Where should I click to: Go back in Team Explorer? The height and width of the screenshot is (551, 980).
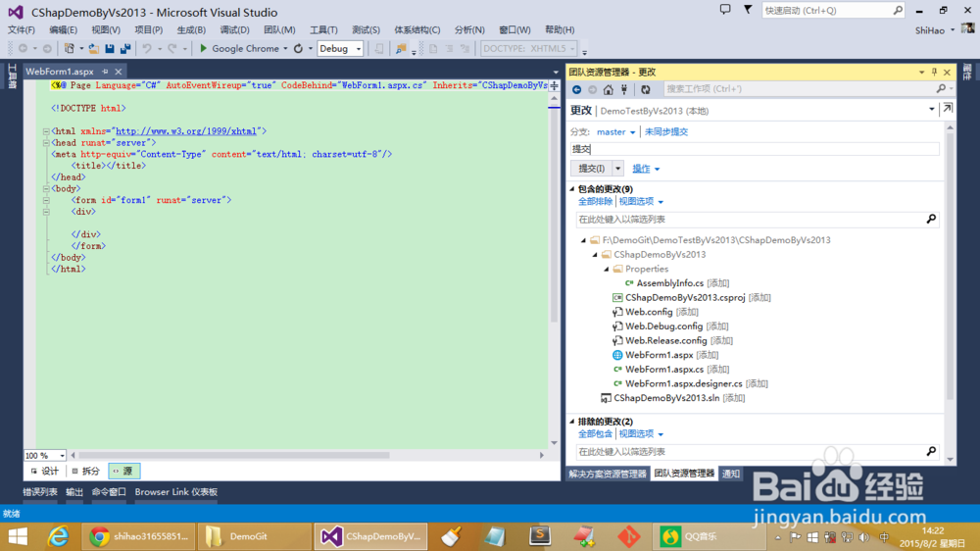577,89
